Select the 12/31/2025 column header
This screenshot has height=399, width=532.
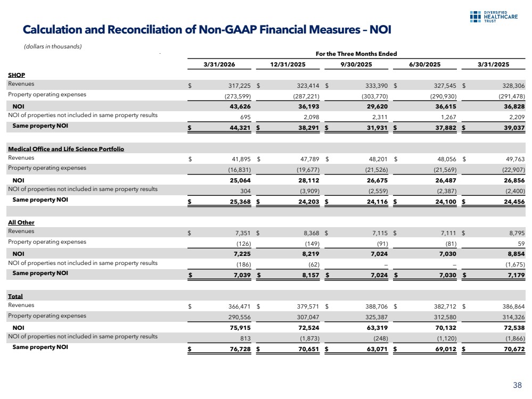[288, 64]
